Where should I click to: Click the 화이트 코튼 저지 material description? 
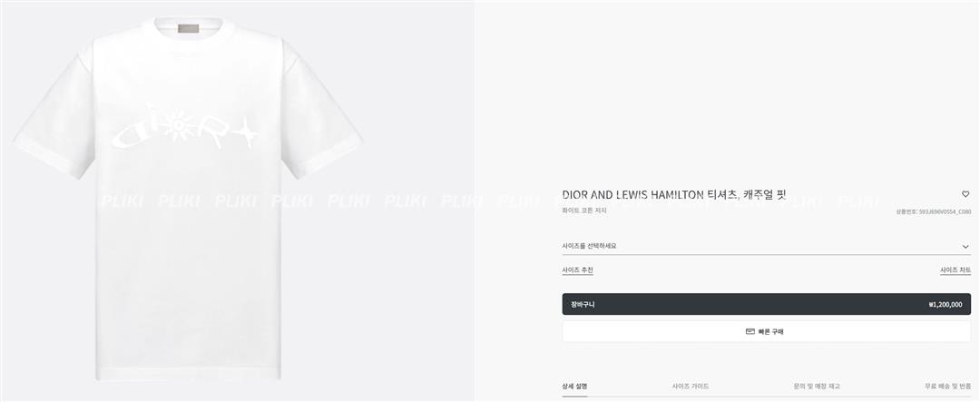pos(583,211)
